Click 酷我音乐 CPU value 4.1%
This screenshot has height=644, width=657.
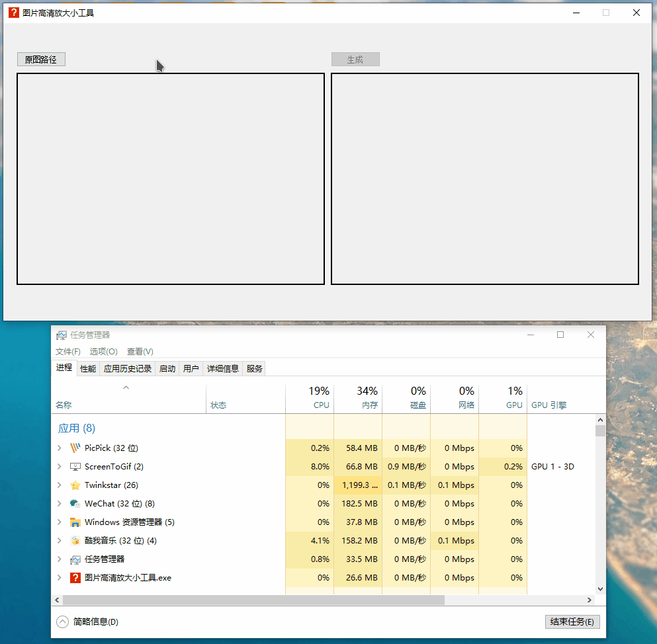pyautogui.click(x=320, y=541)
